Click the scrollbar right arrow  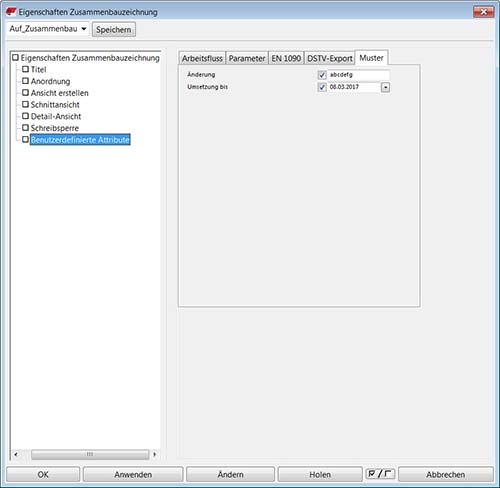[x=154, y=454]
